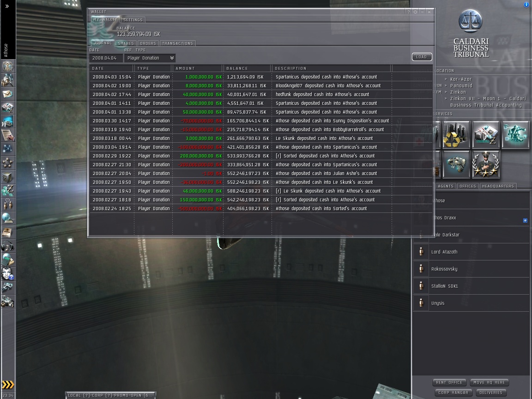Open the assets safe icon
The height and width of the screenshot is (399, 532).
[7, 177]
